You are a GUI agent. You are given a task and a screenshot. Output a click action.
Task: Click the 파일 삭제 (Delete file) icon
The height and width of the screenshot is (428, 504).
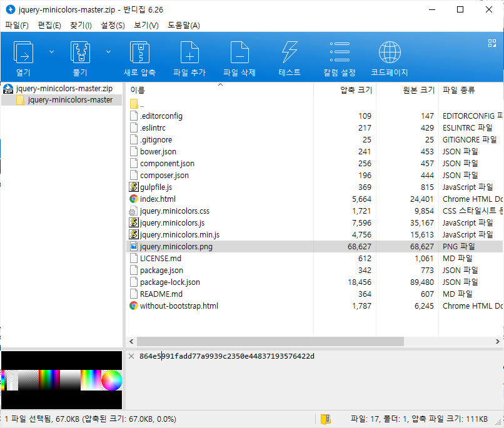coord(239,52)
